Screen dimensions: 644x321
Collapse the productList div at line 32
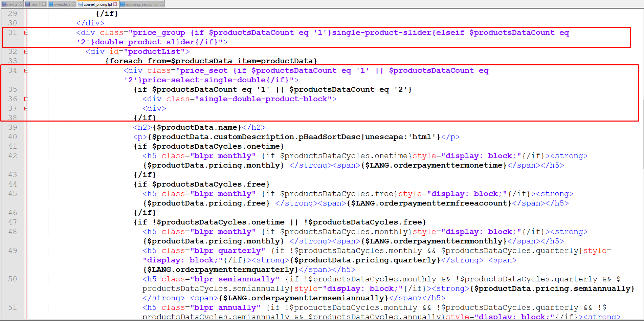26,52
